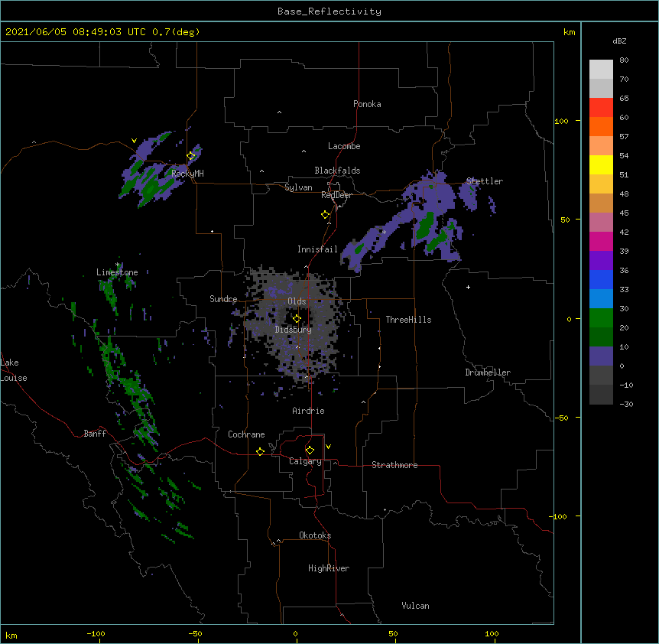Click the yellow diamond marker south of Red Deer
Viewport: 659px width, 644px height.
[x=325, y=215]
